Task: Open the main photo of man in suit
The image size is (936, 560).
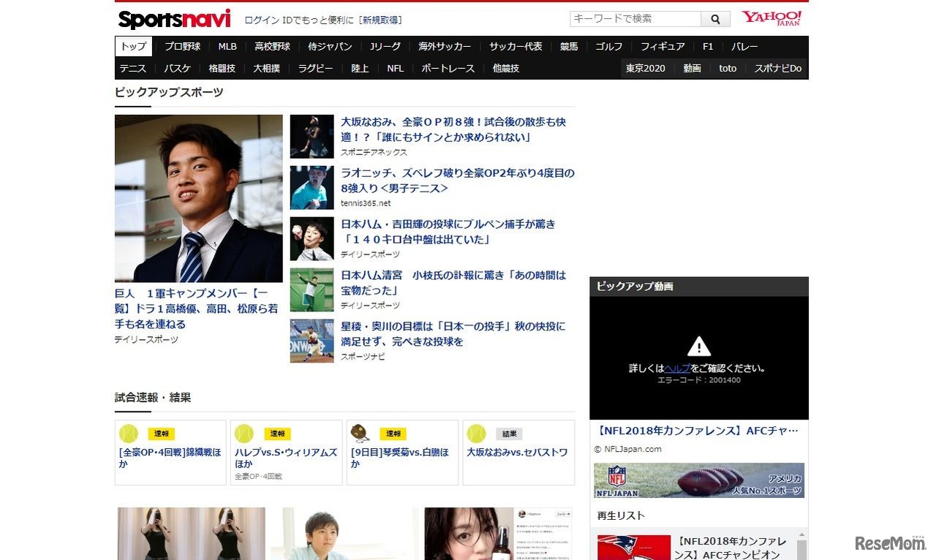Action: click(x=199, y=198)
